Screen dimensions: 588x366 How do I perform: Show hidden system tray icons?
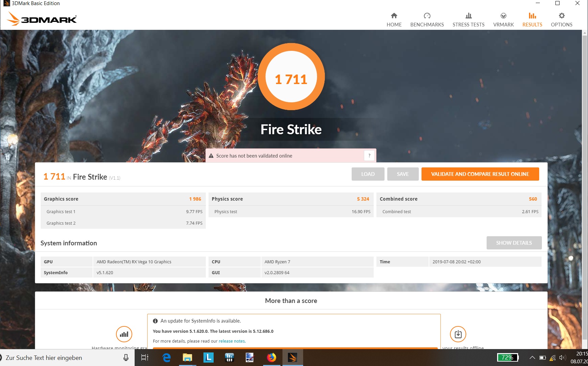point(532,358)
